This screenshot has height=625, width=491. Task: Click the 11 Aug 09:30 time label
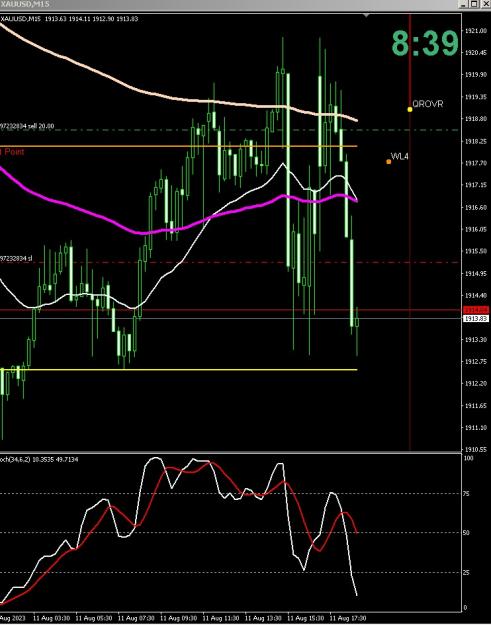coord(178,619)
